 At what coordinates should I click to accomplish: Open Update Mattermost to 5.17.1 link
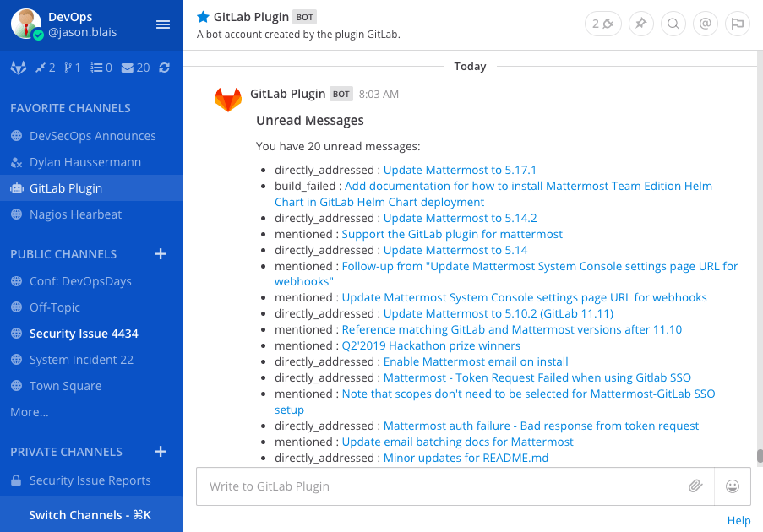tap(460, 171)
